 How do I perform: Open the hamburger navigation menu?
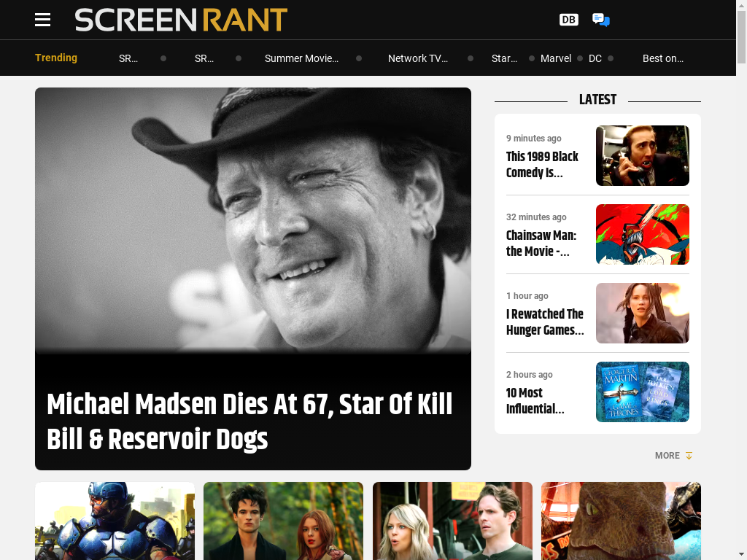tap(42, 20)
